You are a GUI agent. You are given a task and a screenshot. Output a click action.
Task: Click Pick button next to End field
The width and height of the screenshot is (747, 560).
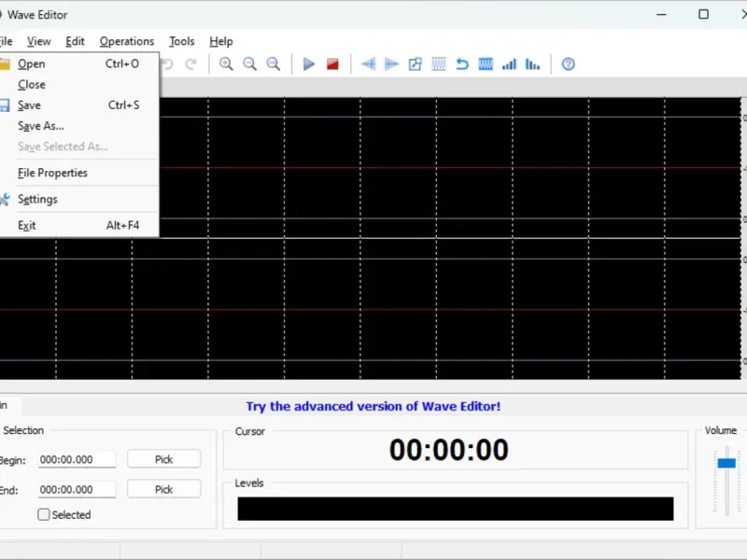pos(163,489)
